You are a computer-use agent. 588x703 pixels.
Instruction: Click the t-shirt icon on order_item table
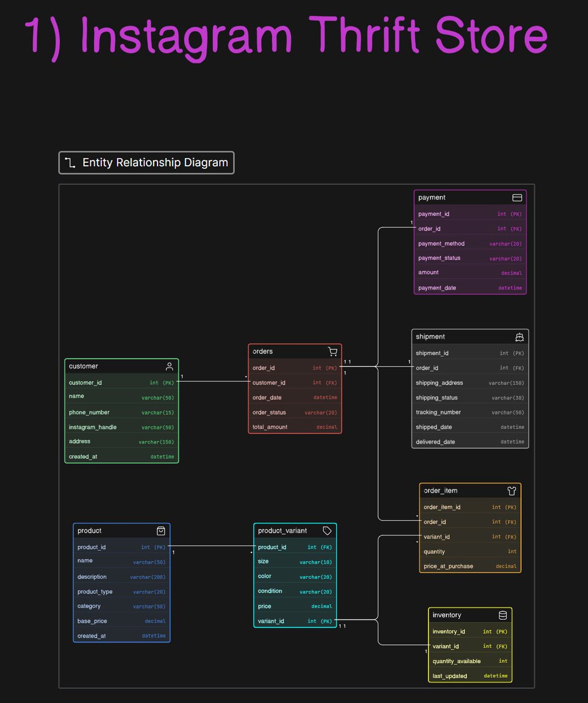point(512,491)
